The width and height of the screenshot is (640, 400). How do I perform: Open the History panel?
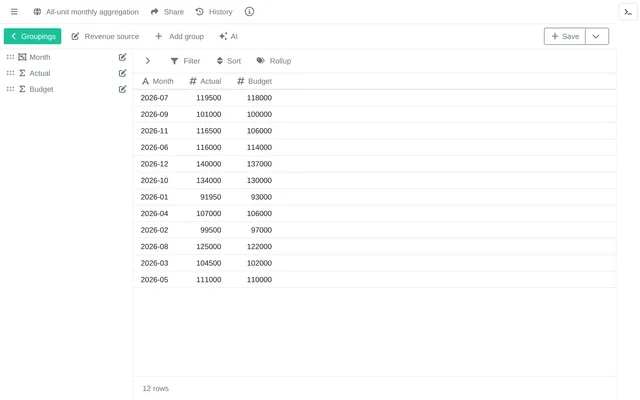(214, 12)
